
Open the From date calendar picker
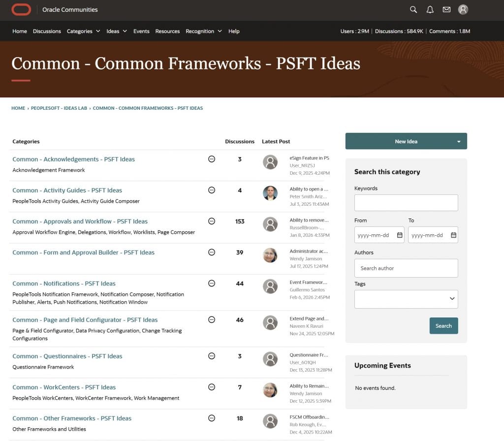tap(400, 235)
